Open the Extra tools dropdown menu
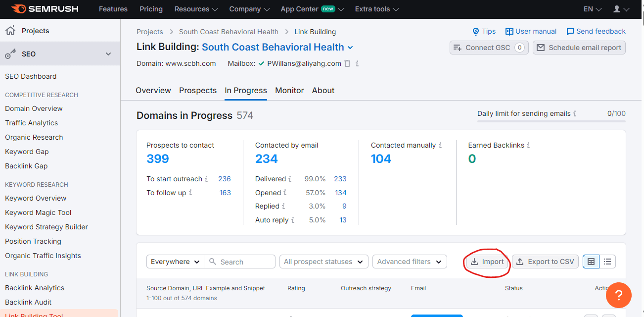Viewport: 644px width, 317px height. tap(377, 9)
